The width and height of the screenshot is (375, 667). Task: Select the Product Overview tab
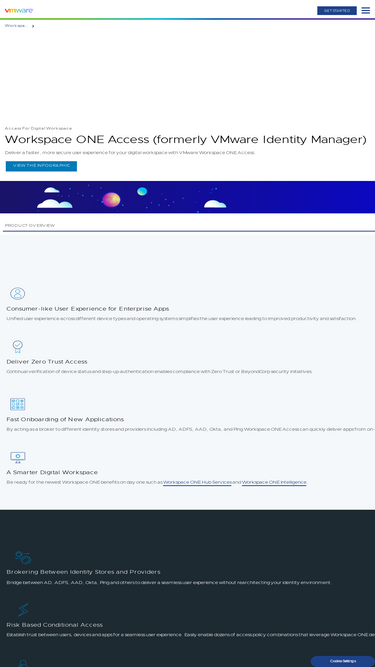30,225
